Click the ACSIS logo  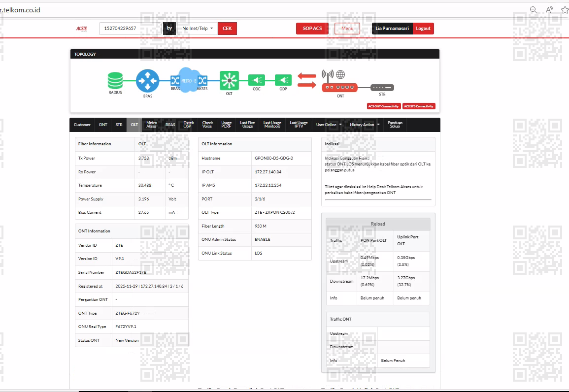[x=81, y=28]
